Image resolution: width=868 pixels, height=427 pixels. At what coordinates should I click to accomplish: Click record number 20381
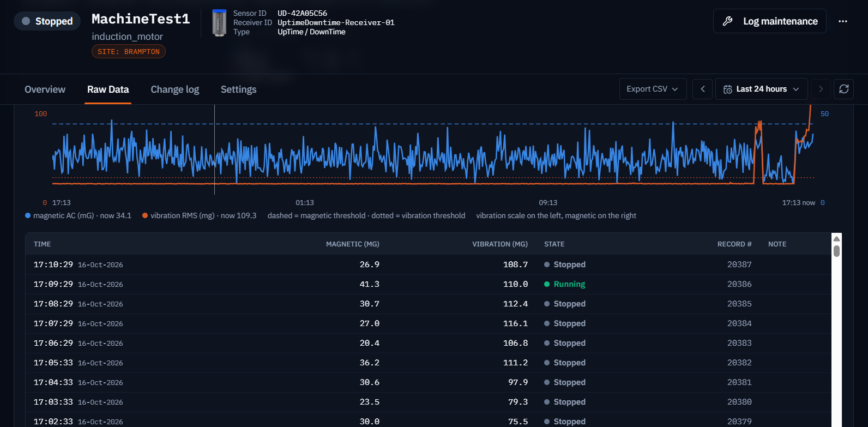click(739, 382)
